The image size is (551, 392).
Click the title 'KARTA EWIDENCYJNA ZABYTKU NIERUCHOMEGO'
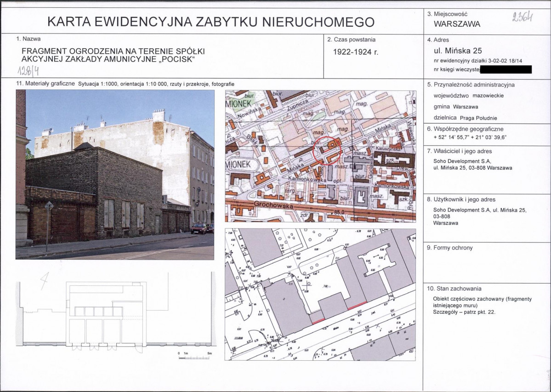[211, 22]
